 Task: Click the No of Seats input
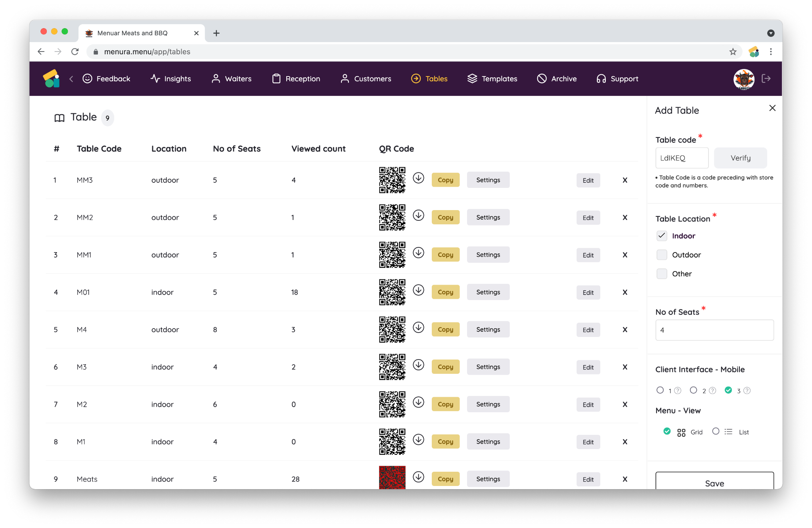pos(714,330)
